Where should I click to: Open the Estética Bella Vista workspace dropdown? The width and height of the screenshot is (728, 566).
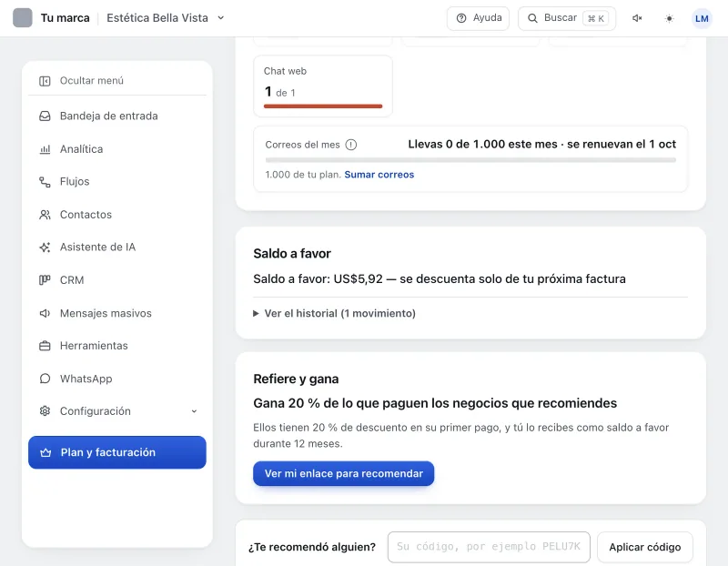click(x=166, y=18)
